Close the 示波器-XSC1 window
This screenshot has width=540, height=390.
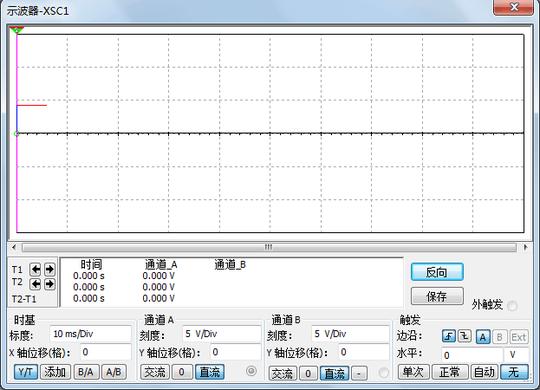point(513,7)
